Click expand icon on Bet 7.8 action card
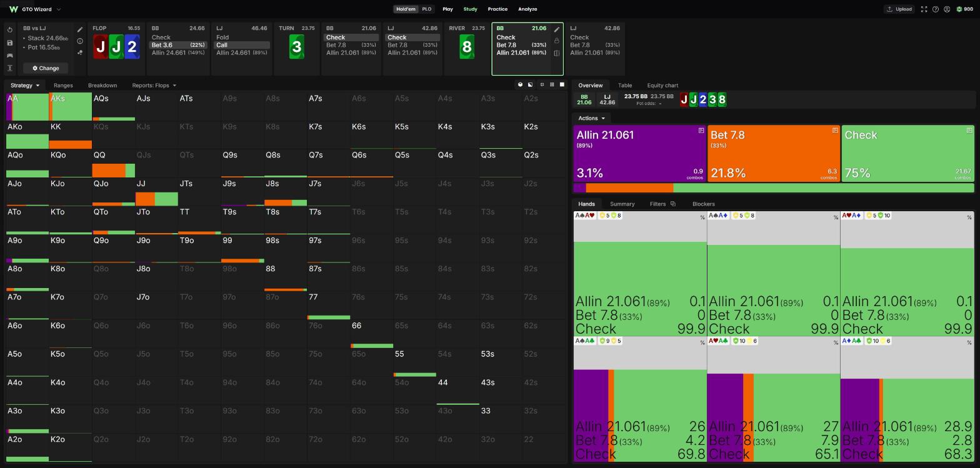980x468 pixels. pyautogui.click(x=835, y=131)
